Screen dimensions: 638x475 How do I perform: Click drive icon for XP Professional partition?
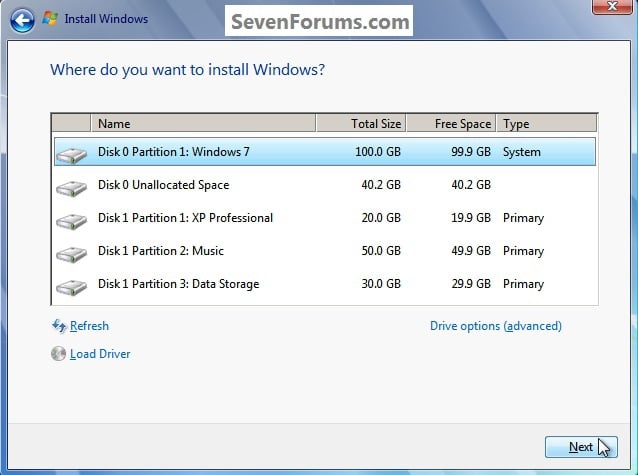click(71, 221)
